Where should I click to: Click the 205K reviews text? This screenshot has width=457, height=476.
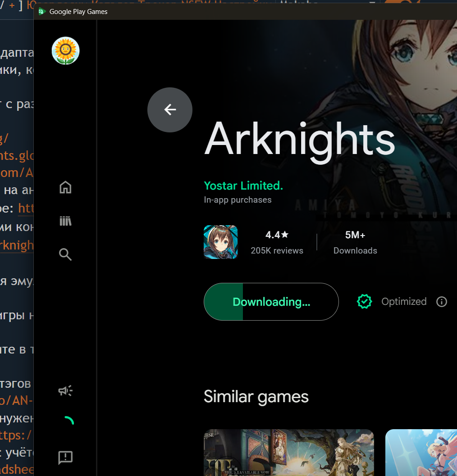[277, 250]
